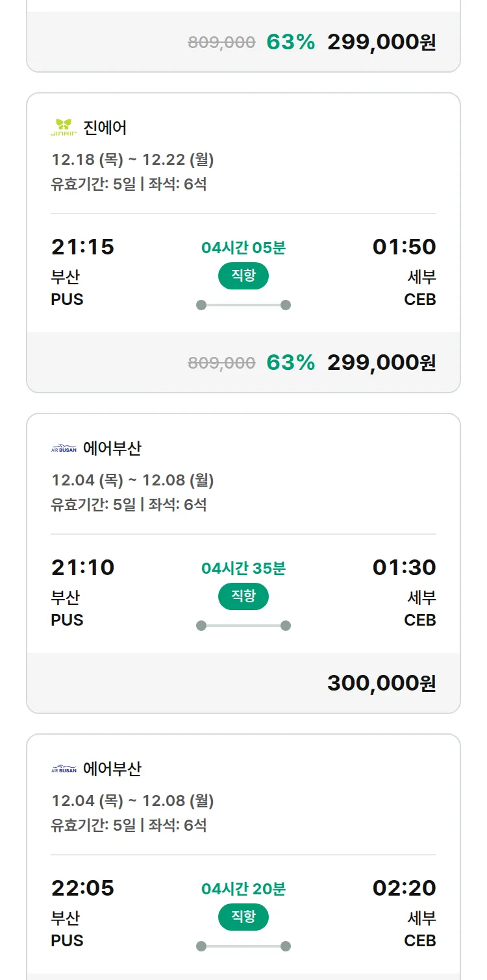This screenshot has height=980, width=487.
Task: Click the 02:20 arrival time in 세부
Action: click(404, 888)
